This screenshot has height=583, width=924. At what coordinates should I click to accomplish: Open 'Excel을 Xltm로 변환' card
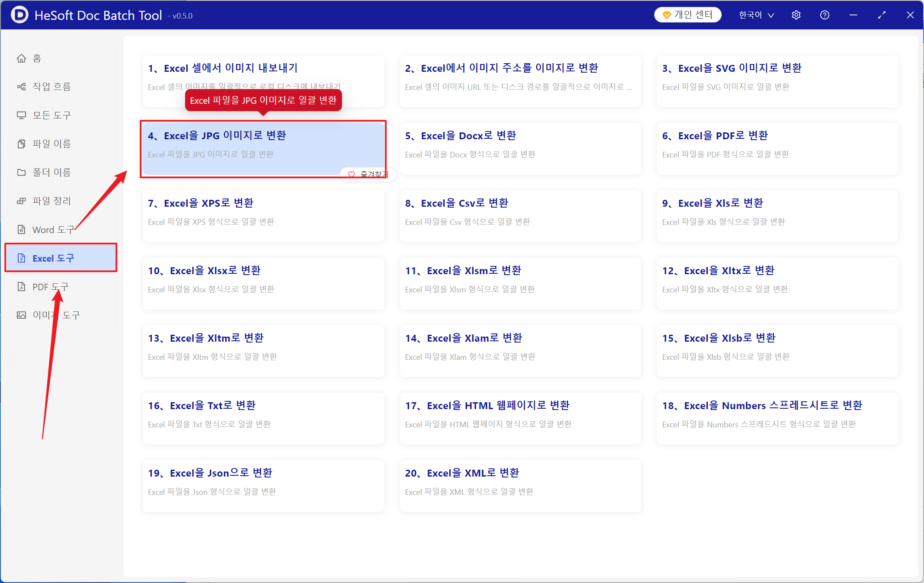point(263,351)
